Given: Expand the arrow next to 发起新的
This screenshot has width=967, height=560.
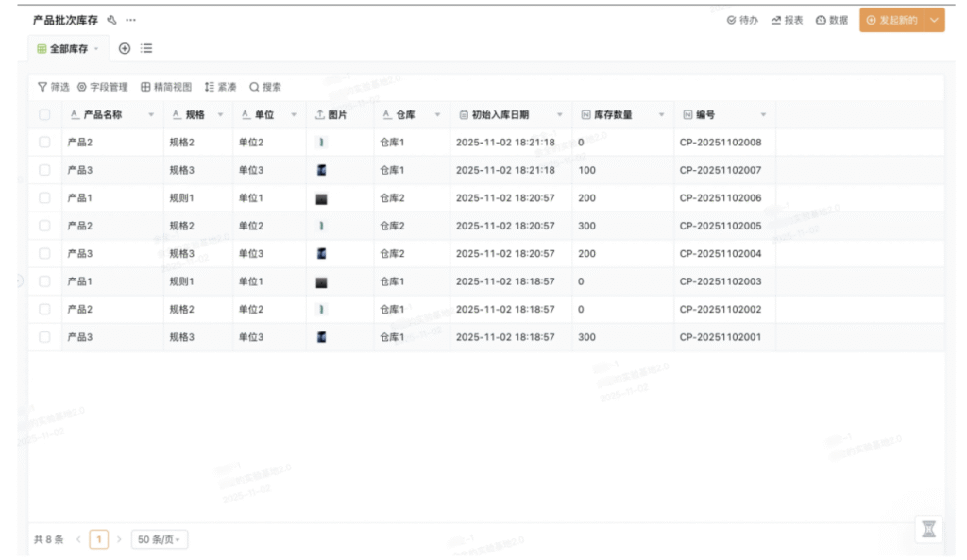Looking at the screenshot, I should point(934,20).
